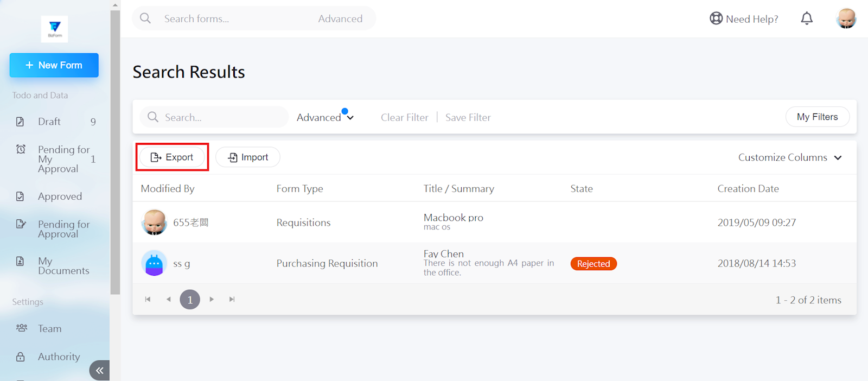Go to the last page of results
Screen dimensions: 868x381
232,300
